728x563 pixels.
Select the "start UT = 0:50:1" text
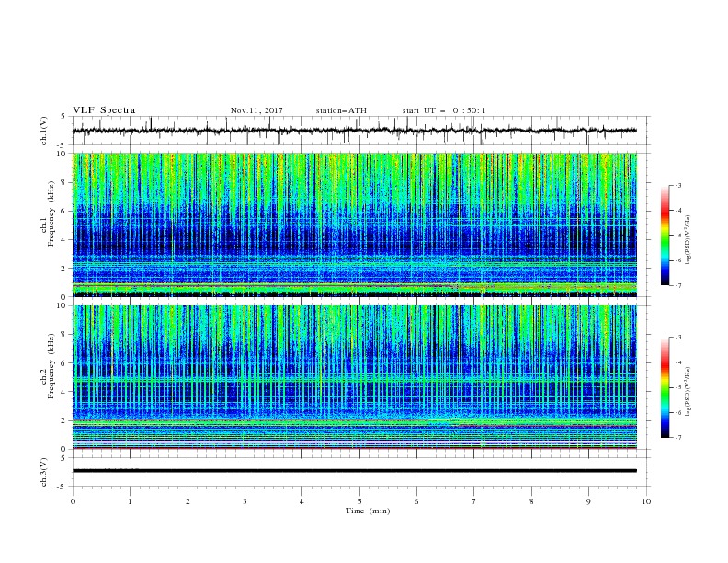(x=444, y=110)
